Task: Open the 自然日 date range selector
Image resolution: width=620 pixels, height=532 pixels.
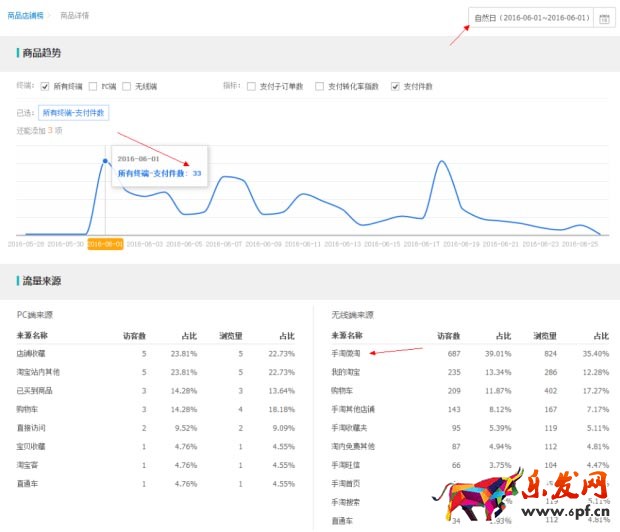Action: (531, 18)
